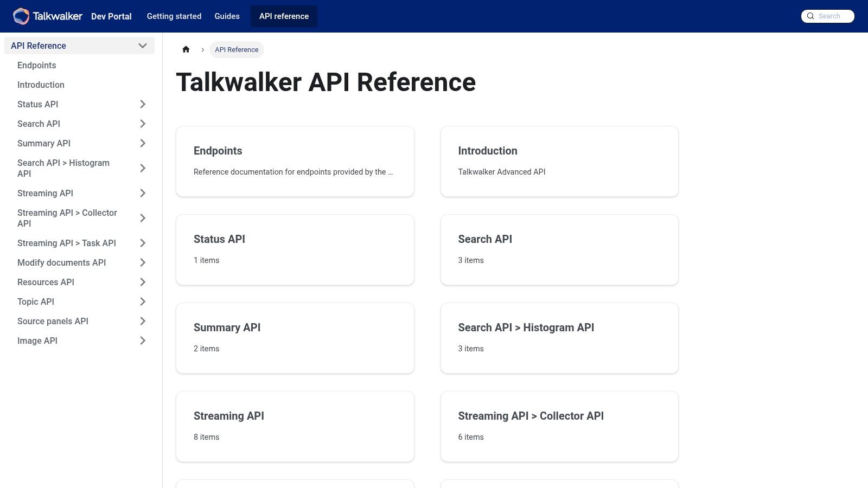This screenshot has width=868, height=488.
Task: Open the Introduction card
Action: click(559, 161)
